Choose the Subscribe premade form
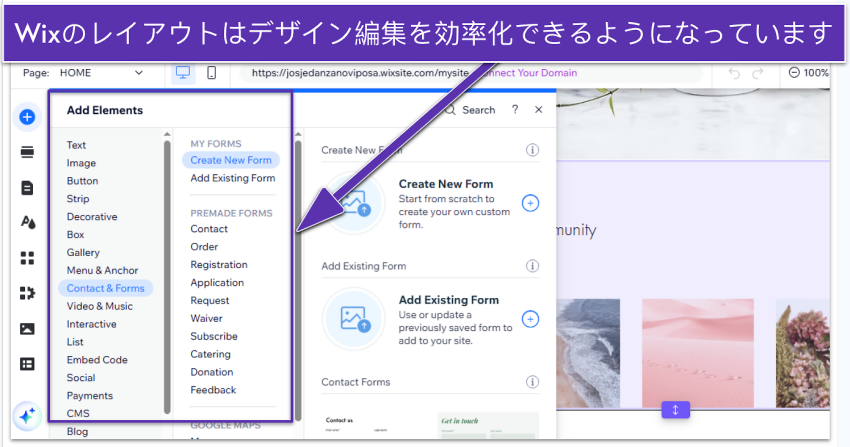 tap(214, 336)
